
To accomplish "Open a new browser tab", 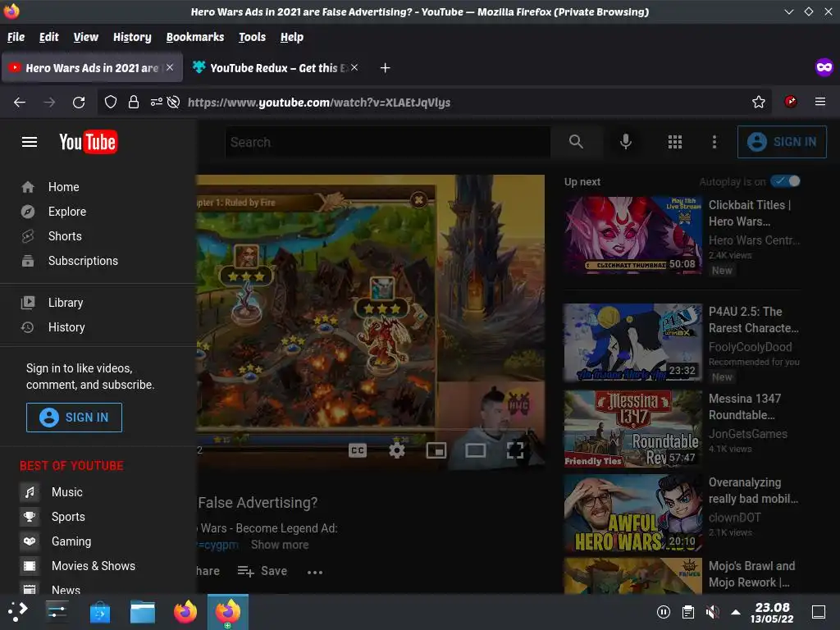I will tap(386, 68).
